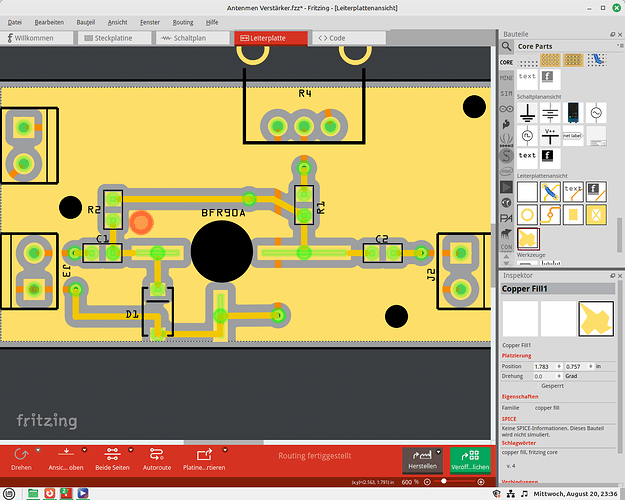Open the MINE parts bin tab
Viewport: 625px width, 500px height.
point(507,78)
